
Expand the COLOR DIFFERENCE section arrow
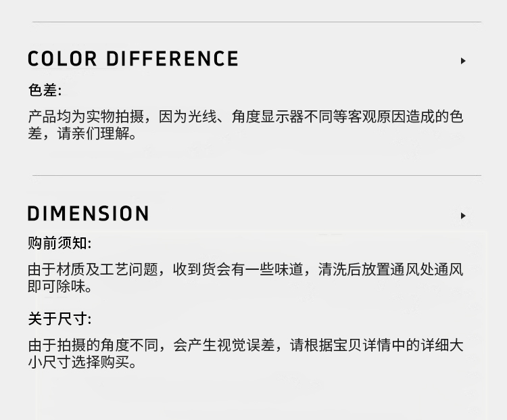click(463, 61)
